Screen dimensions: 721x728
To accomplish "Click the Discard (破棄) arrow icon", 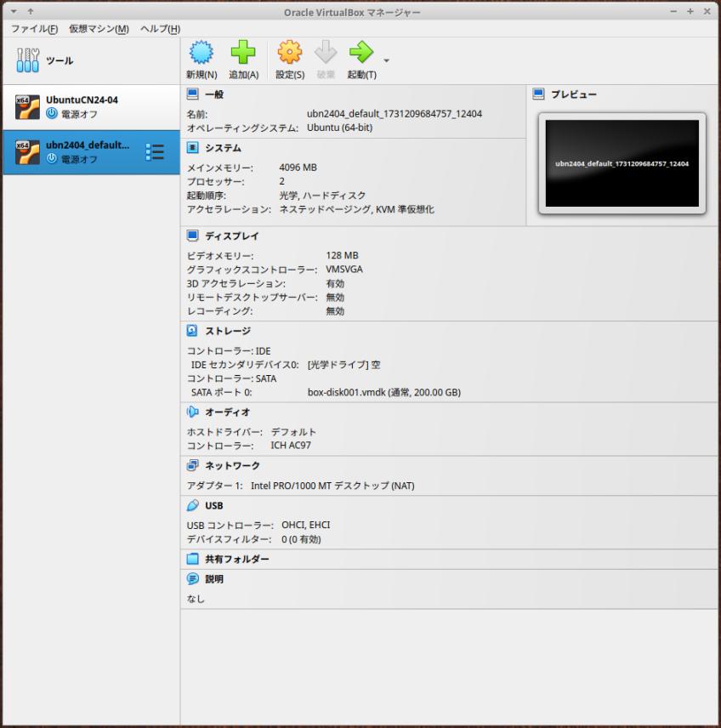I will (x=326, y=52).
